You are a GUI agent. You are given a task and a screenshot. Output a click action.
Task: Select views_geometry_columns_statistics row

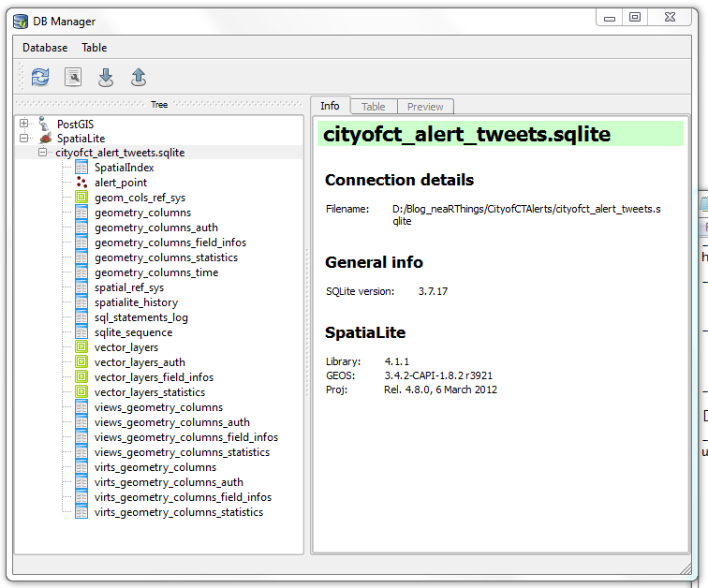pos(182,452)
